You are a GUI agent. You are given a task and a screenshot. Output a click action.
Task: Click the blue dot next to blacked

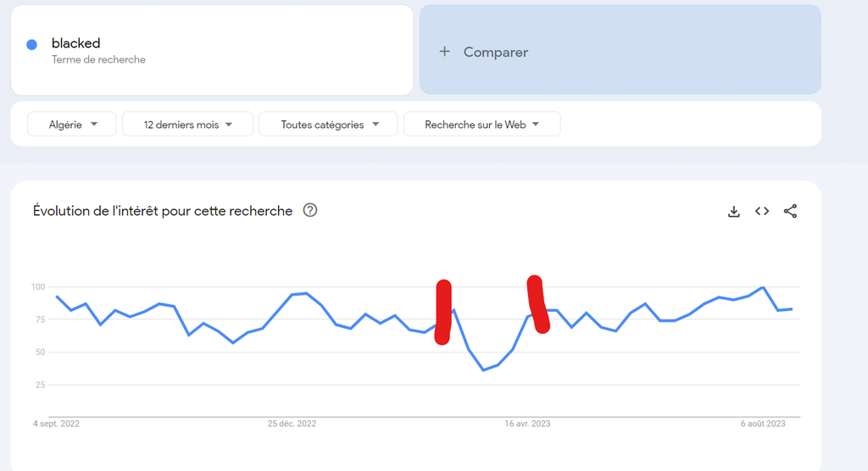point(31,44)
